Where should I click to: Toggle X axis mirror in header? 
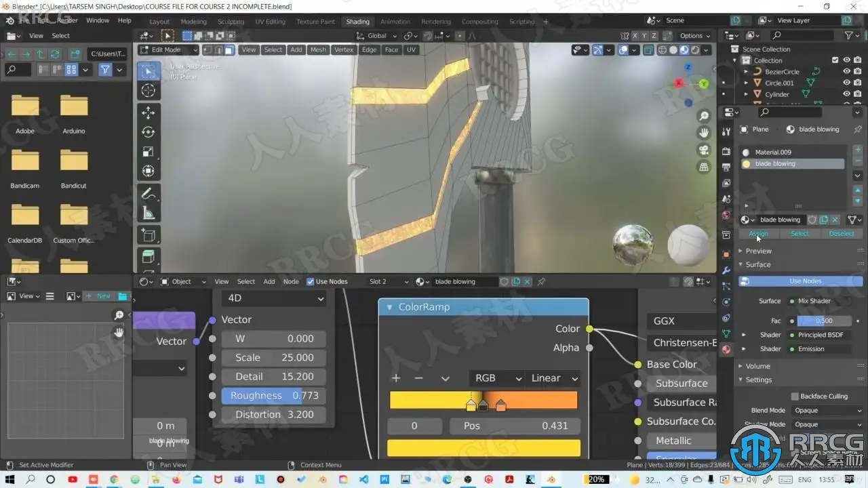[635, 35]
